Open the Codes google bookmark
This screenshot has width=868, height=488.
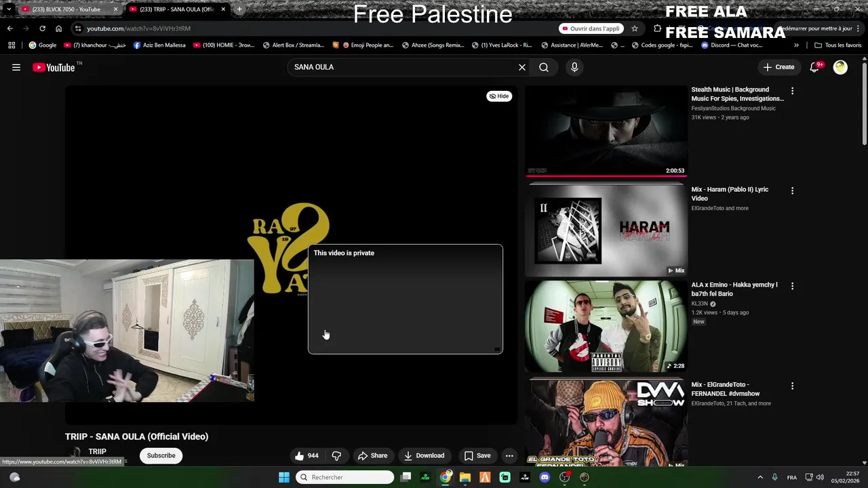pyautogui.click(x=663, y=45)
